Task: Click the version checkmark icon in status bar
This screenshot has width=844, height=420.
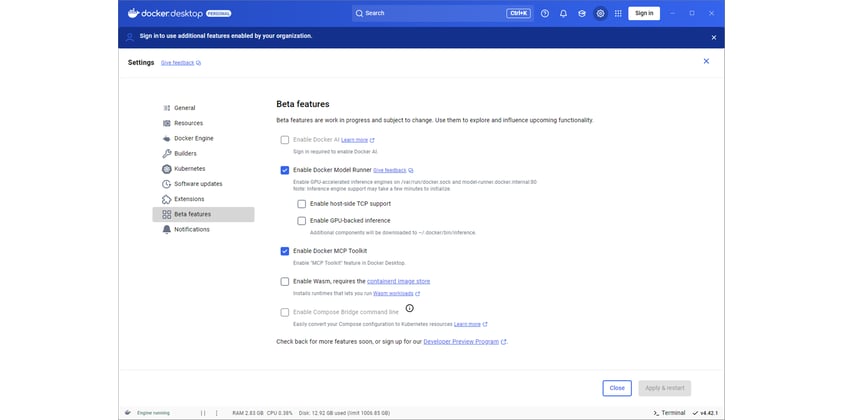Action: 696,413
